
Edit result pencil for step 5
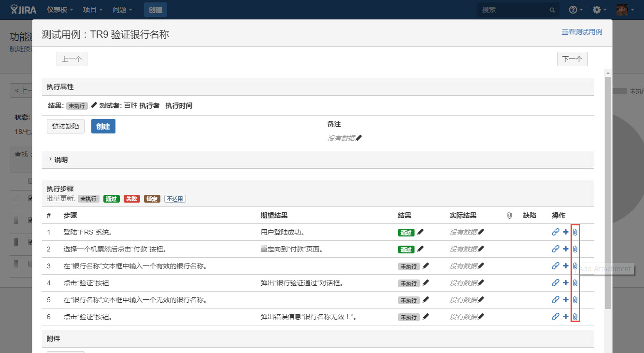pyautogui.click(x=426, y=300)
